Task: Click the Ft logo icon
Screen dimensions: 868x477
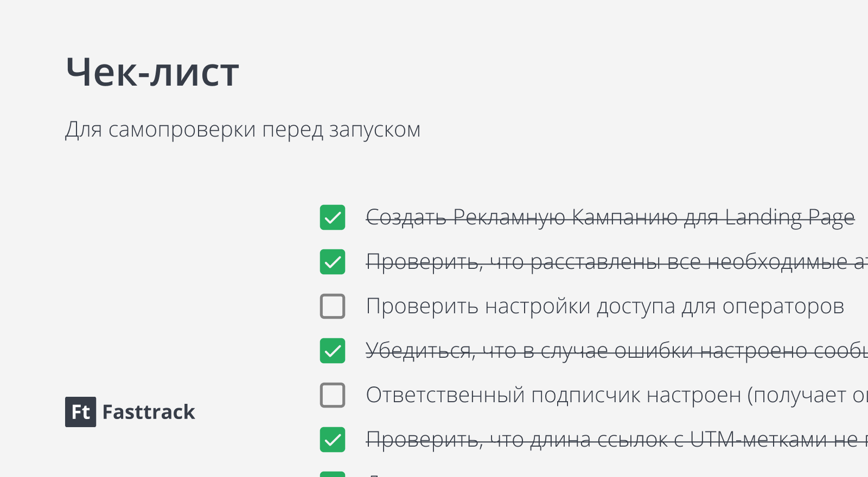Action: click(x=80, y=412)
